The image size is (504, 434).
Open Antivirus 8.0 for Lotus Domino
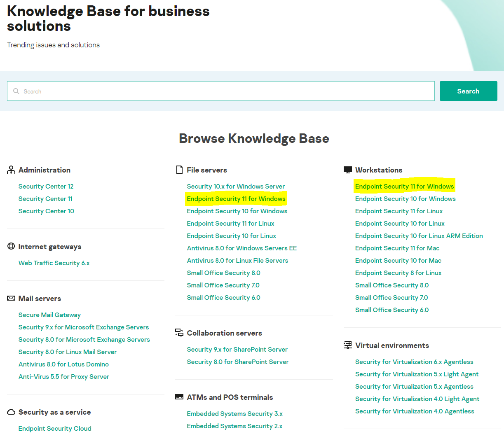pyautogui.click(x=63, y=364)
